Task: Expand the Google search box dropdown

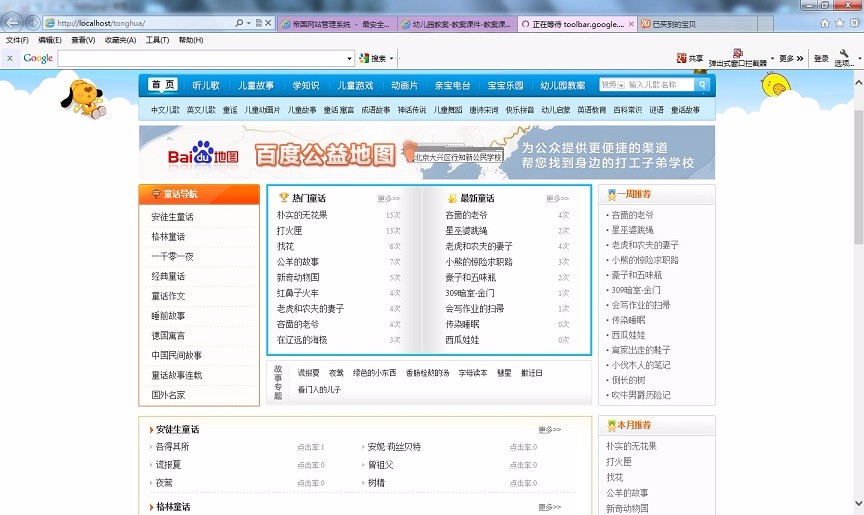Action: click(x=349, y=58)
